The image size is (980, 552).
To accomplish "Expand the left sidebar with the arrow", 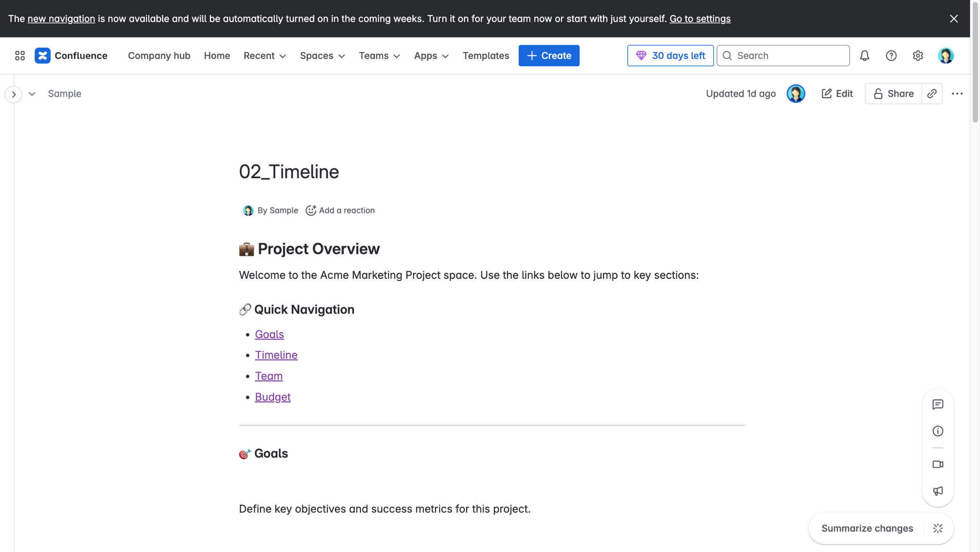I will 14,94.
